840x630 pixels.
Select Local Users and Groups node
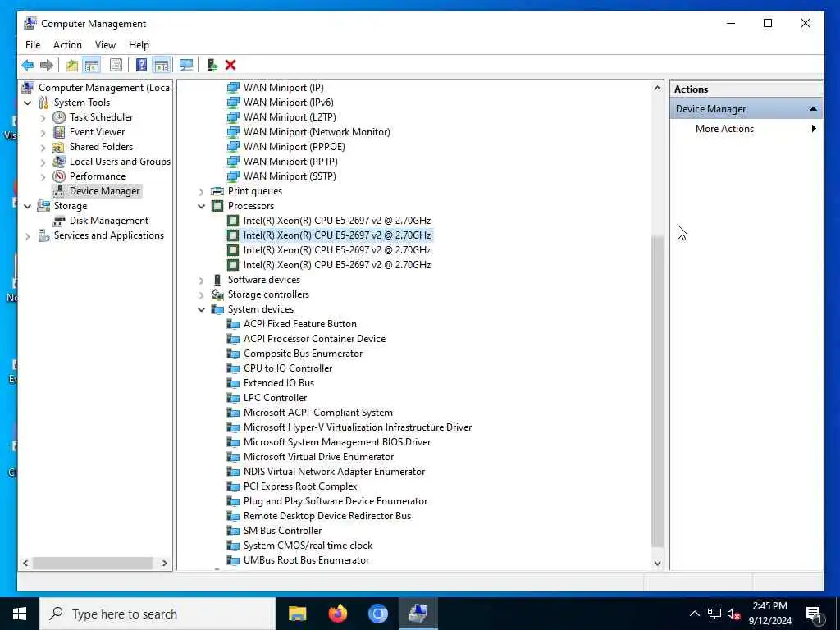pyautogui.click(x=120, y=162)
